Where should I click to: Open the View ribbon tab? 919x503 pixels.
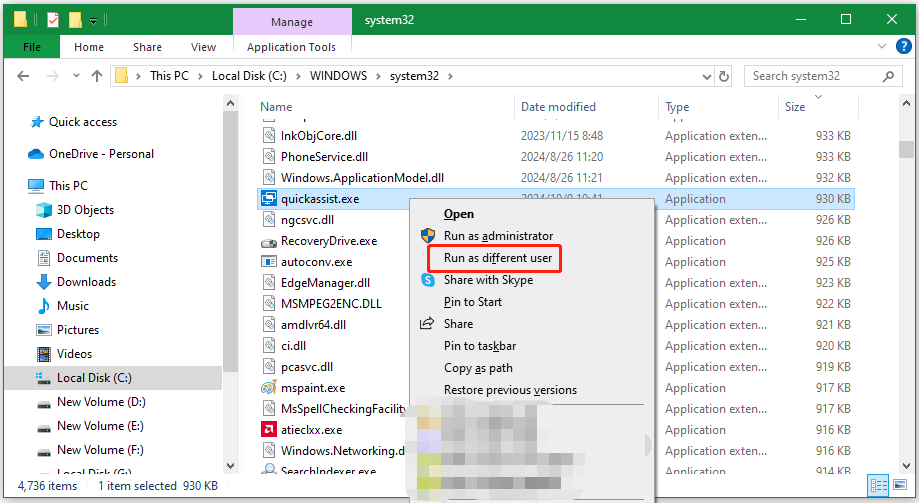(x=203, y=47)
